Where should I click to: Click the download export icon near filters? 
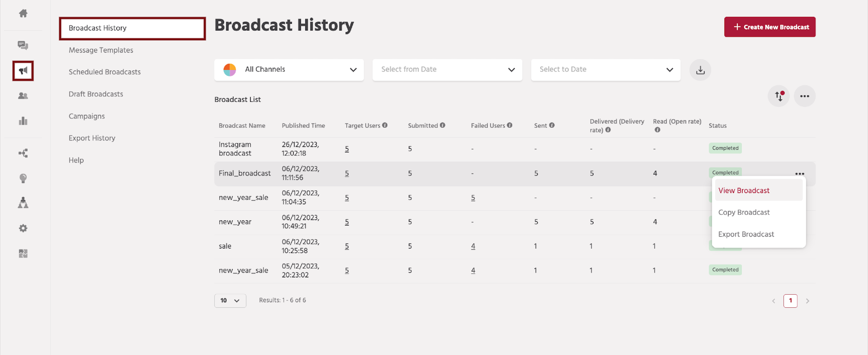[700, 70]
